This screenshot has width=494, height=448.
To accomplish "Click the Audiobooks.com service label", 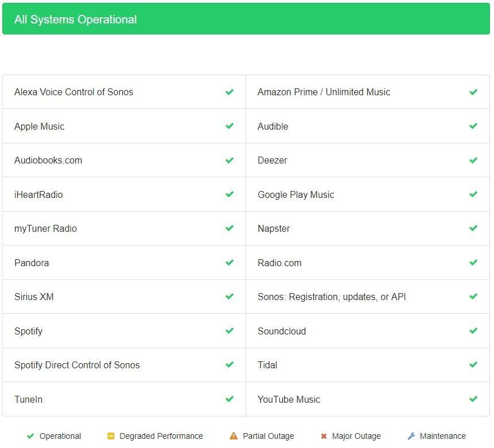I will 48,160.
